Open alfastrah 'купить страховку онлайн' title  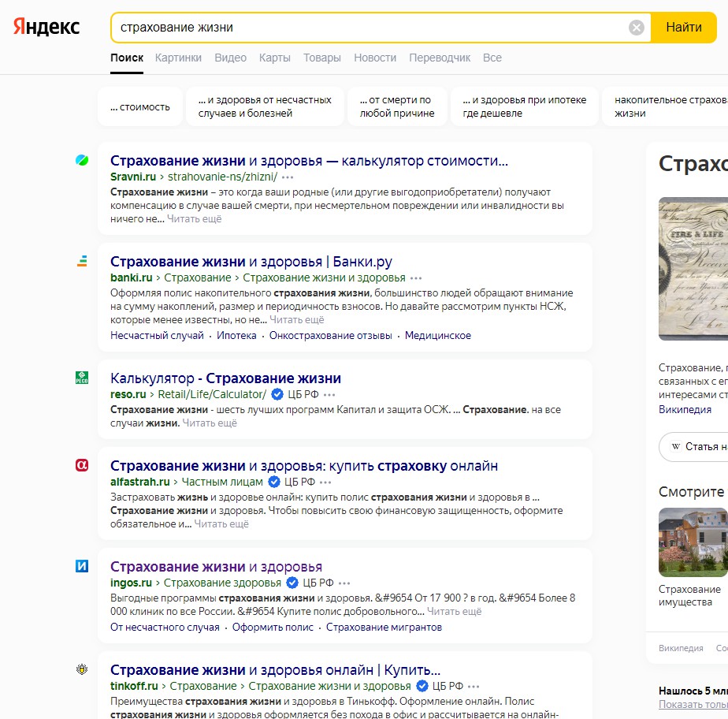click(304, 465)
